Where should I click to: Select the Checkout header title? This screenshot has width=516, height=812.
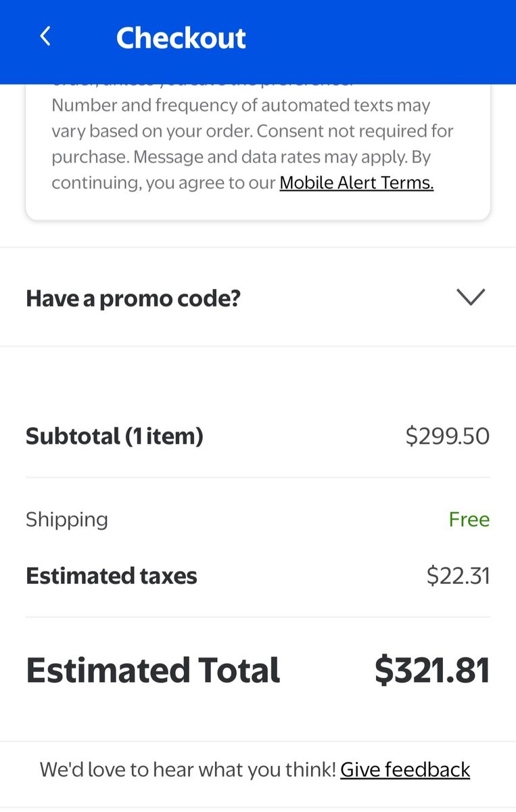(x=181, y=37)
